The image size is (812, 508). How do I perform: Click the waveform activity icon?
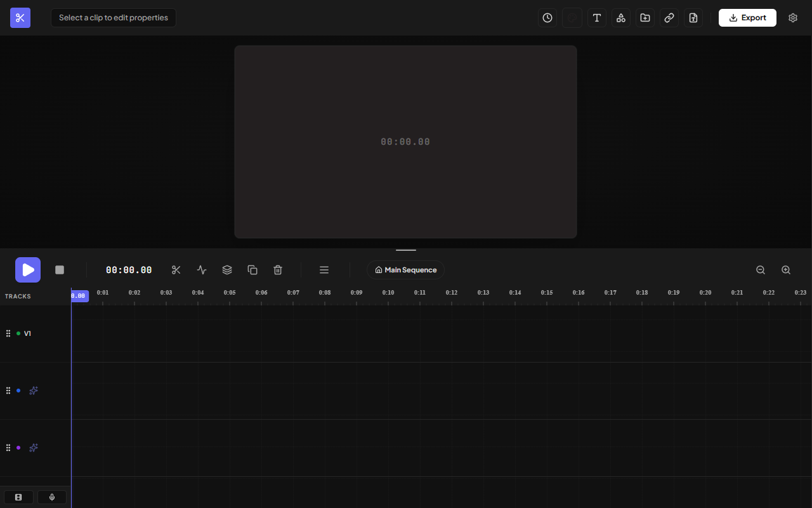[x=202, y=270]
